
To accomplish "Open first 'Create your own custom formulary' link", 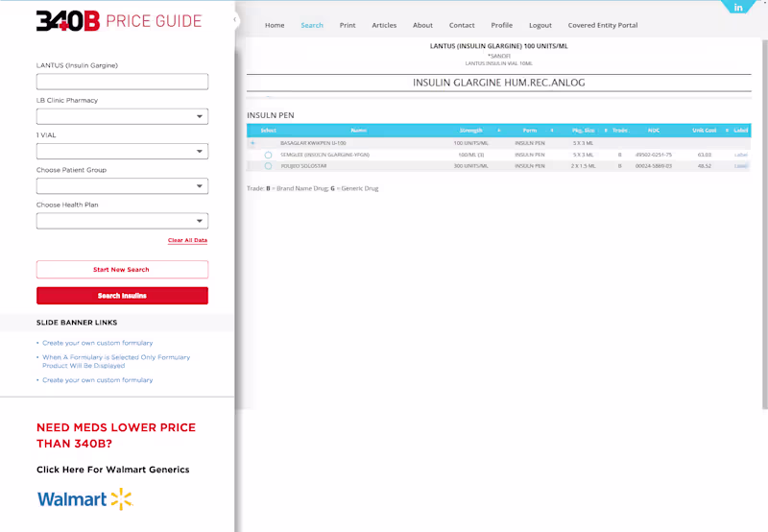I will (98, 343).
